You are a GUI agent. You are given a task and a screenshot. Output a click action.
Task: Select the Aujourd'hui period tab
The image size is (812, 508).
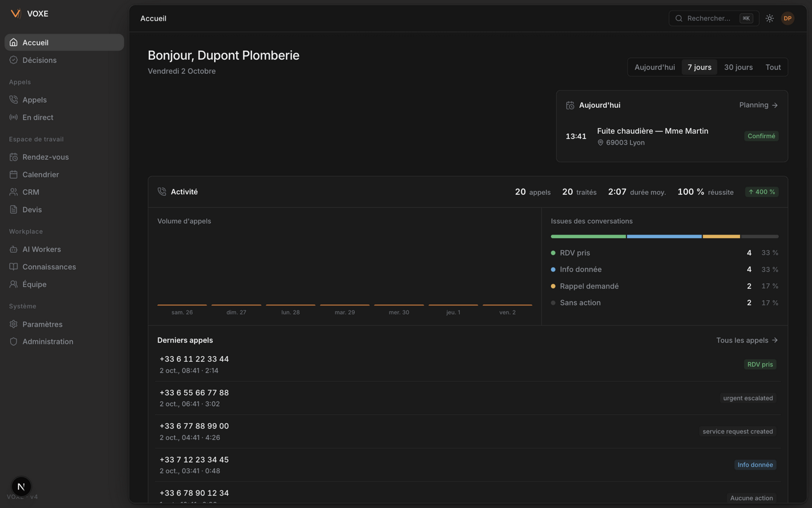[x=655, y=67]
